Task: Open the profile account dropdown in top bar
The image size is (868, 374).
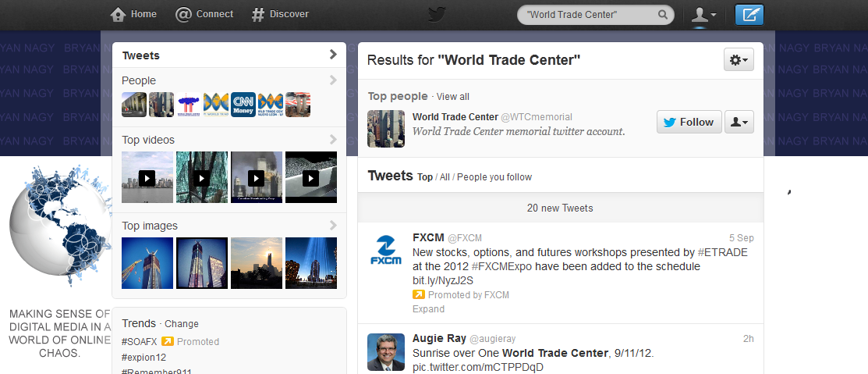Action: click(703, 15)
